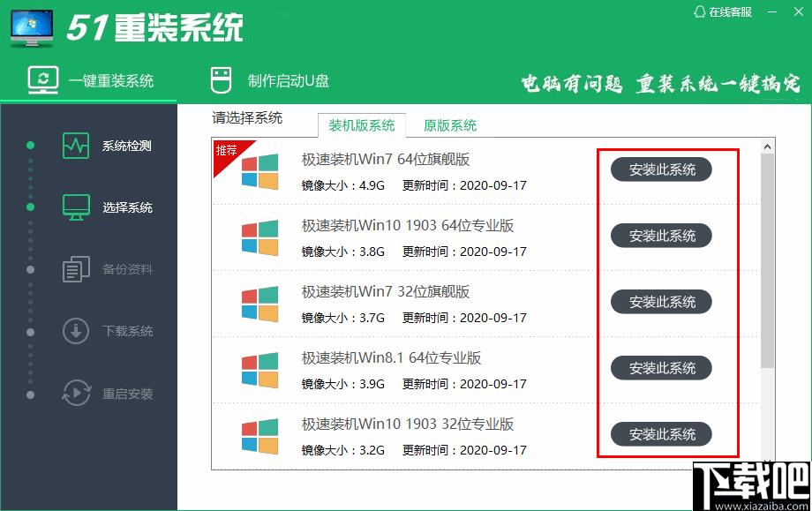Install Win10 1903 64位专业版 via 安装此系统

click(661, 236)
